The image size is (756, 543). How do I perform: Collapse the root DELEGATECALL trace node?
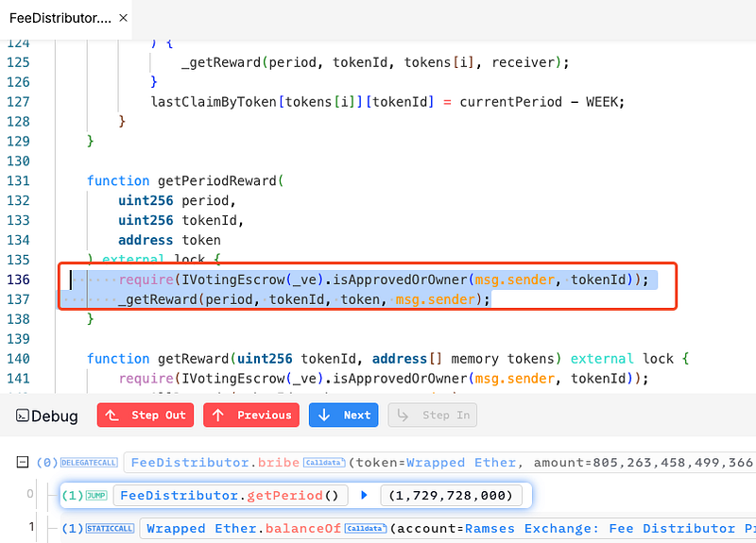tap(22, 462)
